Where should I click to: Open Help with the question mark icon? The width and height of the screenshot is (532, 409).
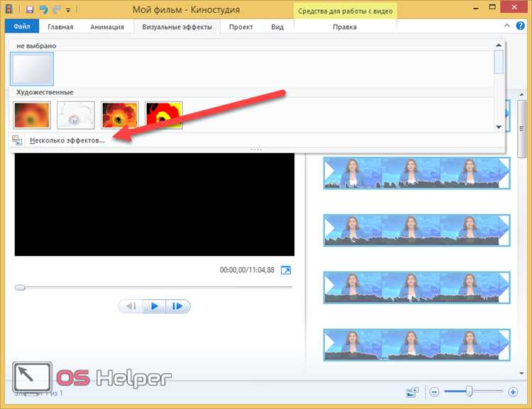[x=520, y=26]
